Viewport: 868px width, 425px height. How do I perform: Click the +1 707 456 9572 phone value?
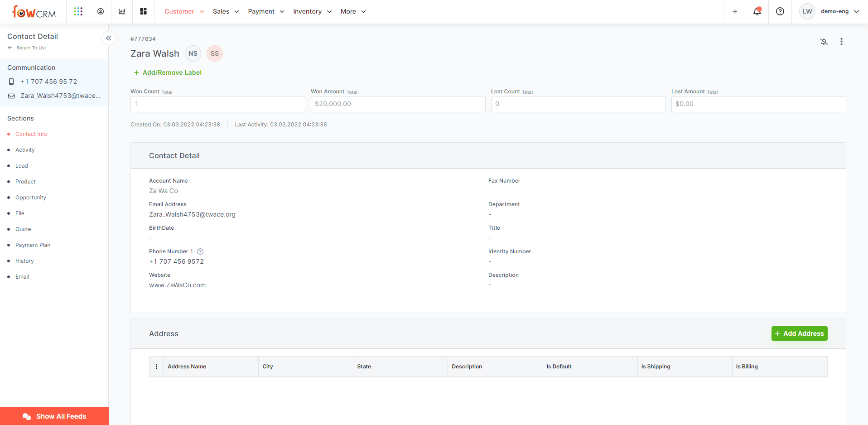coord(176,261)
